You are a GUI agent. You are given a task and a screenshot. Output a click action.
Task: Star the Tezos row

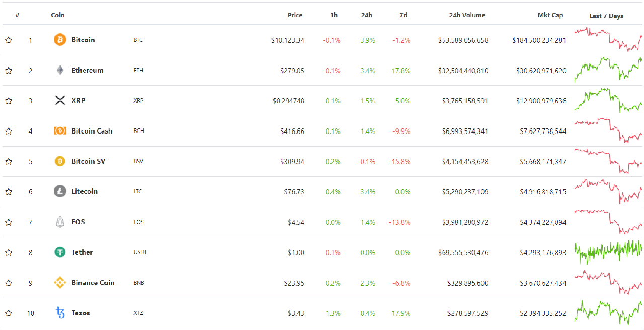click(9, 313)
